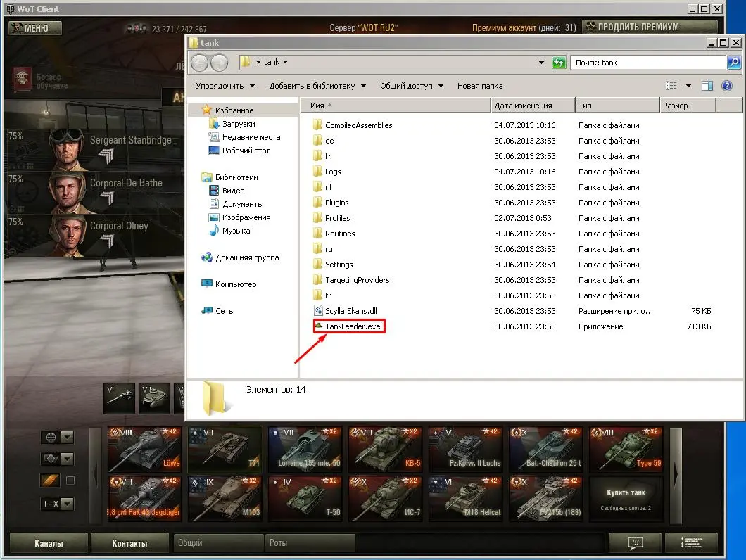Expand vehicle type filter dropdown
Screen dimensions: 746x560
coord(67,459)
